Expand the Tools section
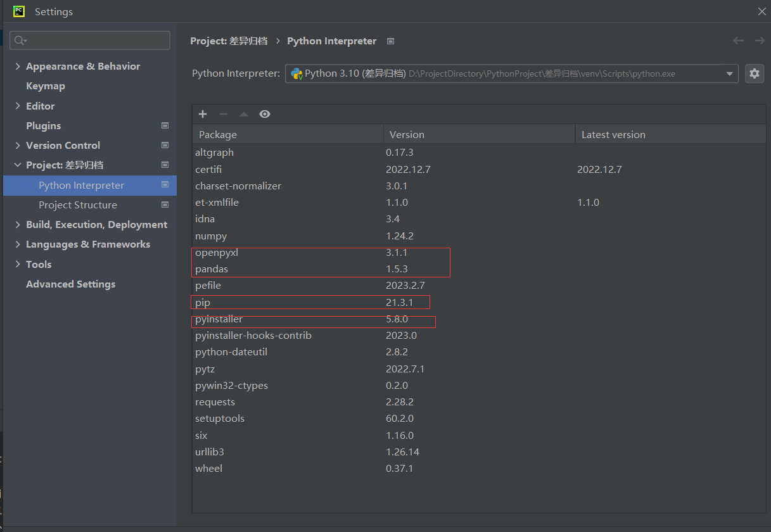771x532 pixels. [18, 264]
